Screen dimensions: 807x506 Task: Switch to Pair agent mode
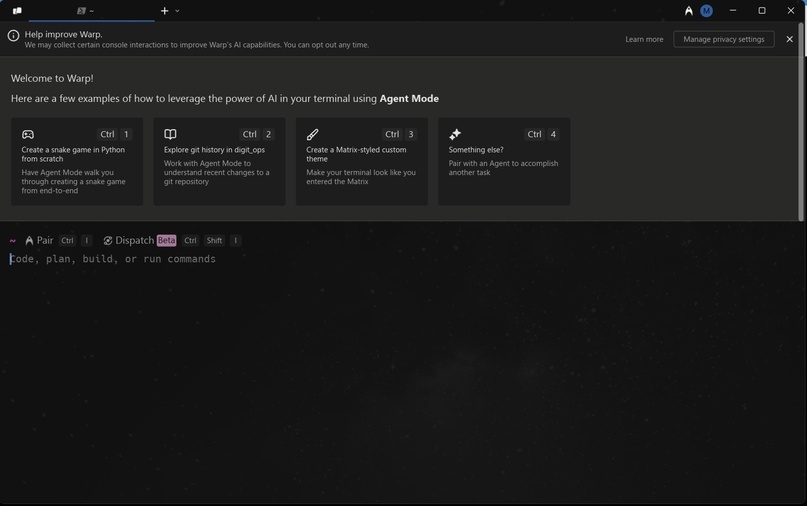40,240
